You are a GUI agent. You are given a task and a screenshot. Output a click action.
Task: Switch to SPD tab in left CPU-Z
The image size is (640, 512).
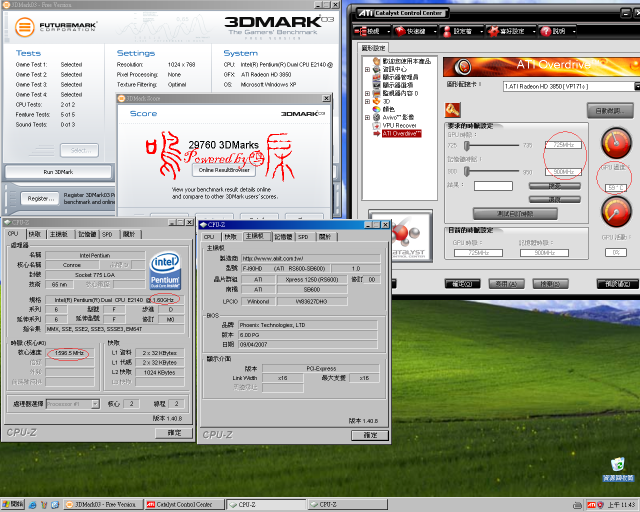tap(107, 234)
